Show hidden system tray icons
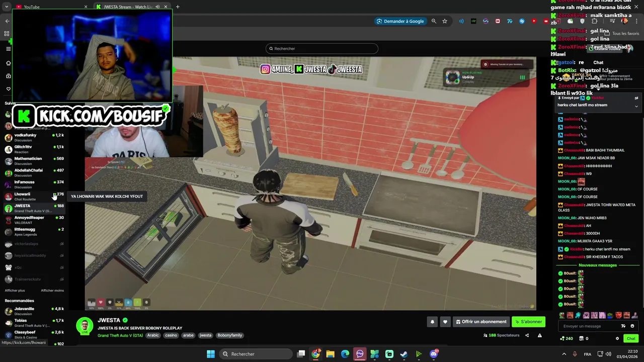The width and height of the screenshot is (644, 362). (x=563, y=354)
